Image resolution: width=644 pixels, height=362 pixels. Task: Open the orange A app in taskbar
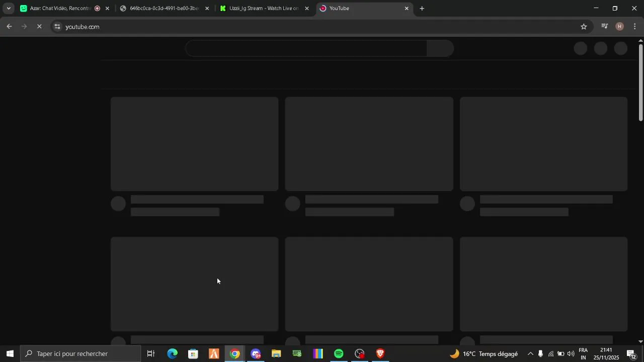(214, 354)
